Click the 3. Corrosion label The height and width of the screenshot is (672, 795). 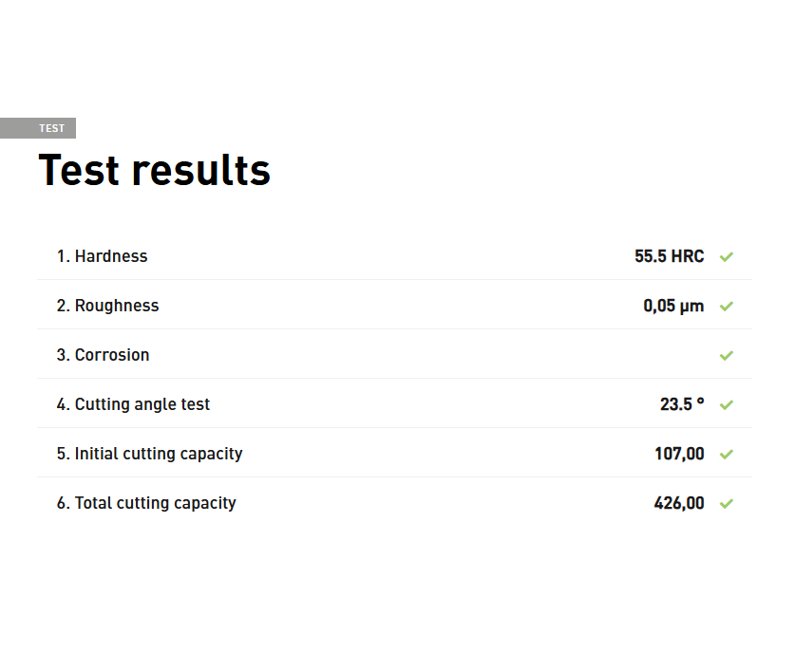[103, 355]
